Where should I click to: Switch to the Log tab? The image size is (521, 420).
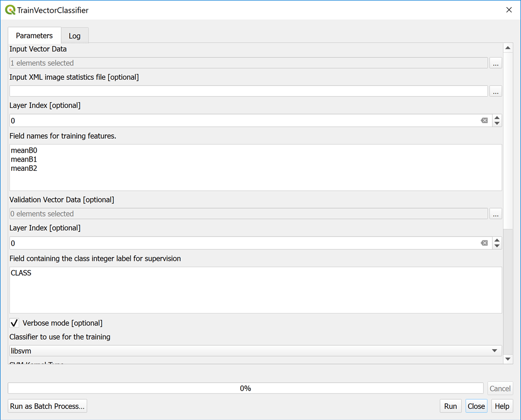[x=74, y=35]
